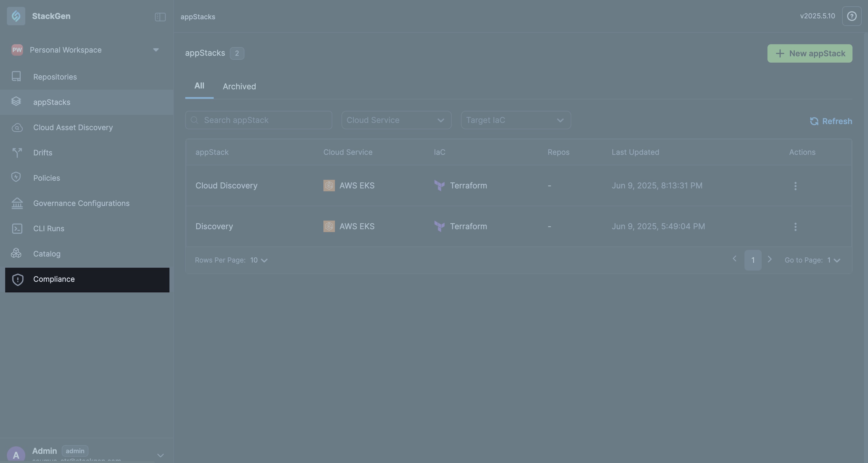868x463 pixels.
Task: Change Rows Per Page dropdown
Action: 259,260
